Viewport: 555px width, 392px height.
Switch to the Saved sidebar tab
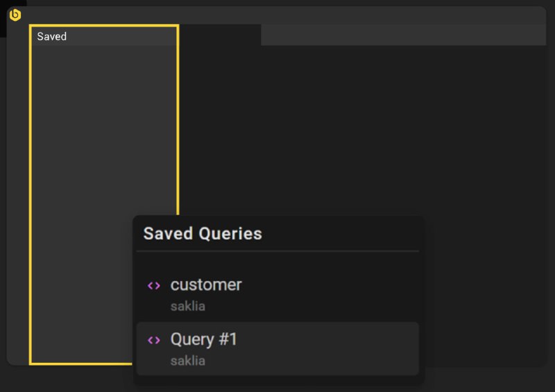(51, 37)
